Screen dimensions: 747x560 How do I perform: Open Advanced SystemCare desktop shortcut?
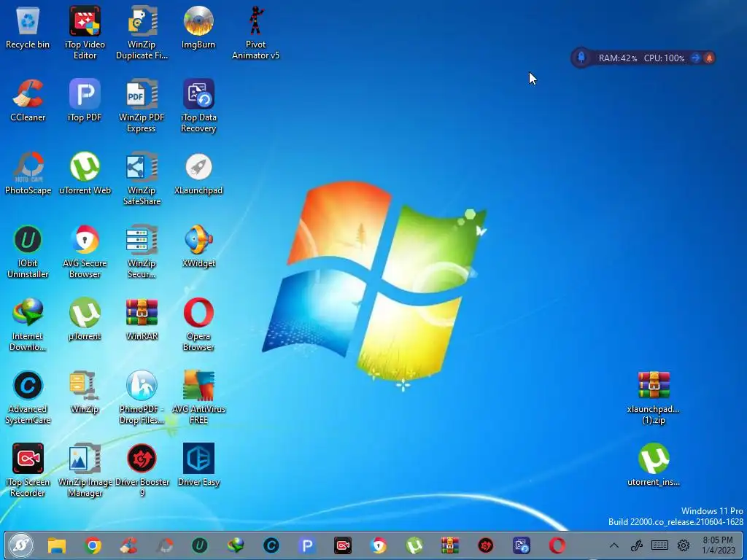click(x=28, y=397)
